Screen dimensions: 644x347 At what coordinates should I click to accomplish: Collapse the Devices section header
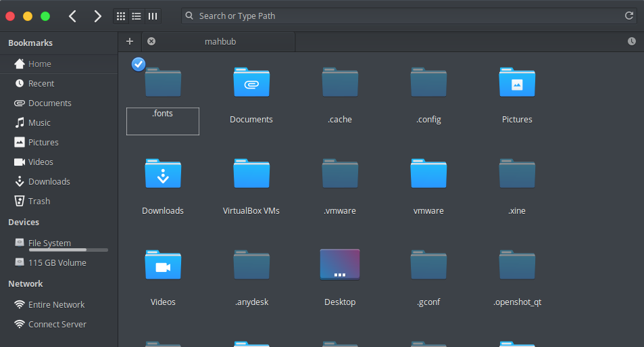24,222
